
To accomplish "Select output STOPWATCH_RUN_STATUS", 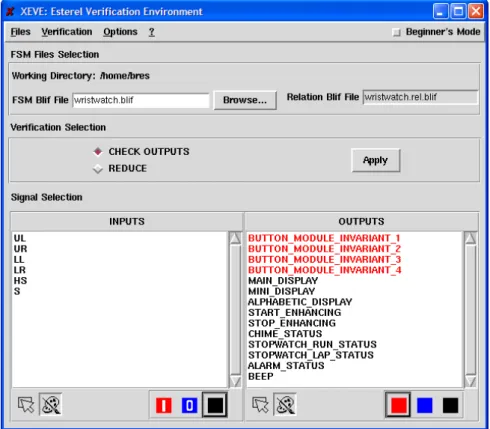I will coord(312,344).
